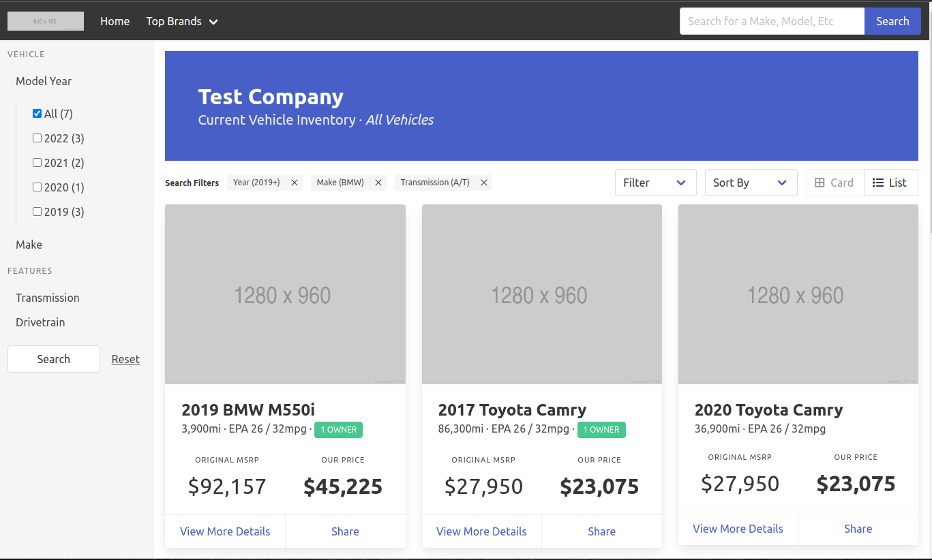Focus the Make, Model search field
Screen dimensions: 932x560
772,21
